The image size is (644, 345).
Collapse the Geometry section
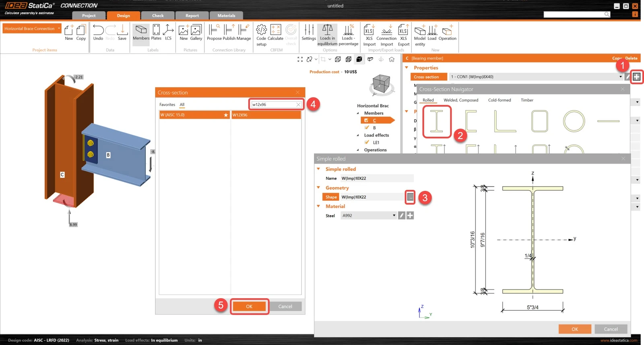click(318, 187)
